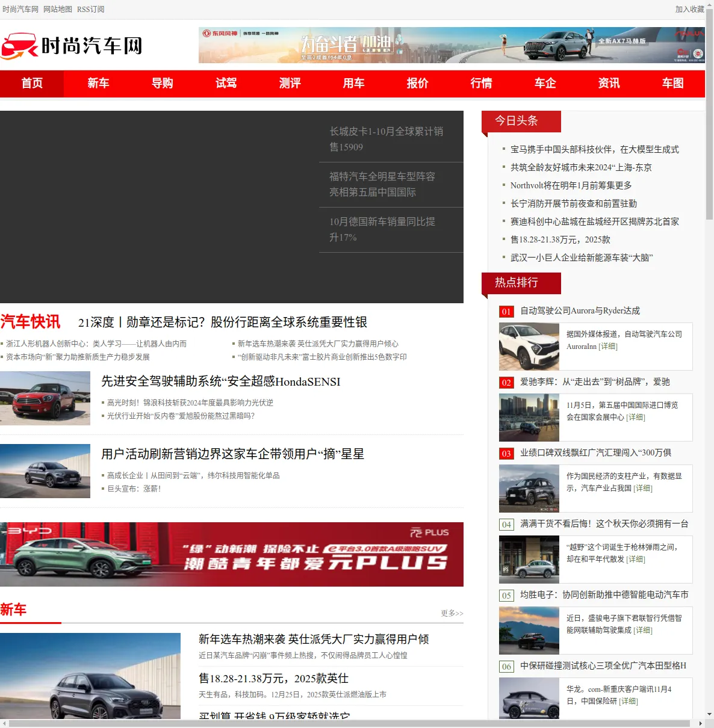The width and height of the screenshot is (714, 728).
Task: Click the white SUV thumbnail under rank 01
Action: click(529, 347)
